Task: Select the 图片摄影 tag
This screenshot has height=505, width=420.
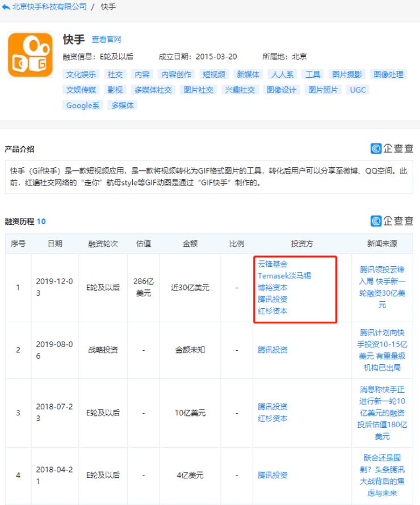Action: 347,74
